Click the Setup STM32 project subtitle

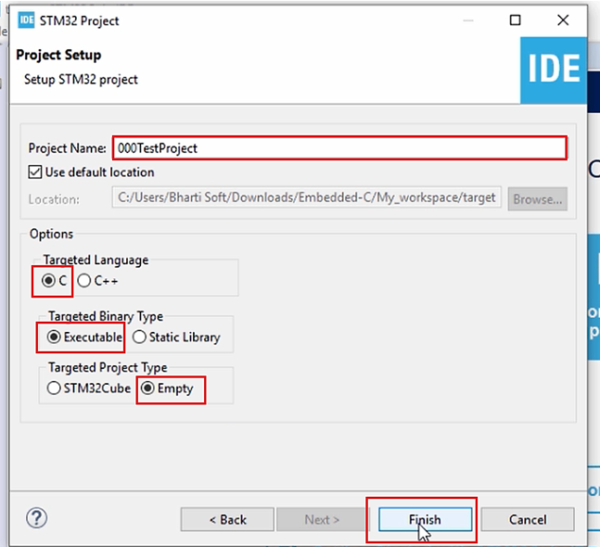81,79
